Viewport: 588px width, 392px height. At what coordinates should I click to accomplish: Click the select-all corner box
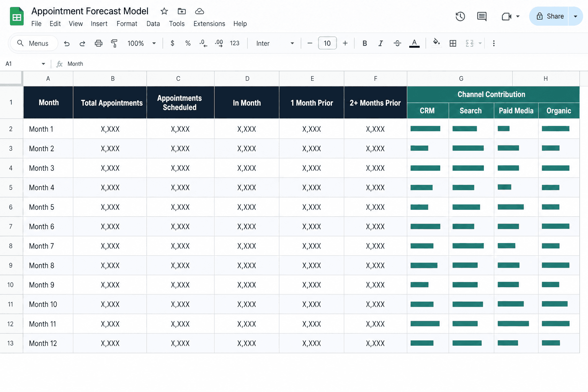tap(11, 78)
